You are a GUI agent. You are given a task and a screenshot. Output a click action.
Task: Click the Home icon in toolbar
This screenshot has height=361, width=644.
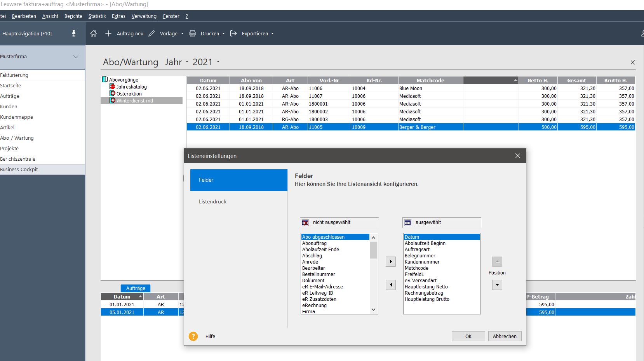(94, 33)
